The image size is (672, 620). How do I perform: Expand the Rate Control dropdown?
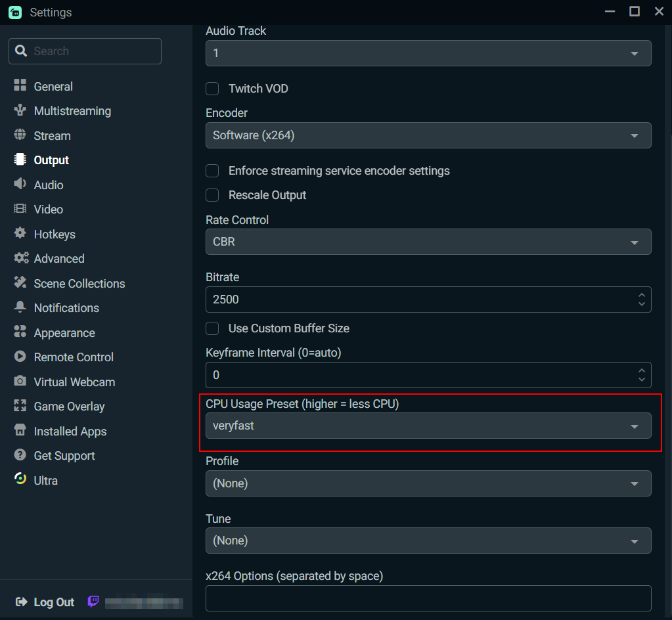click(428, 242)
